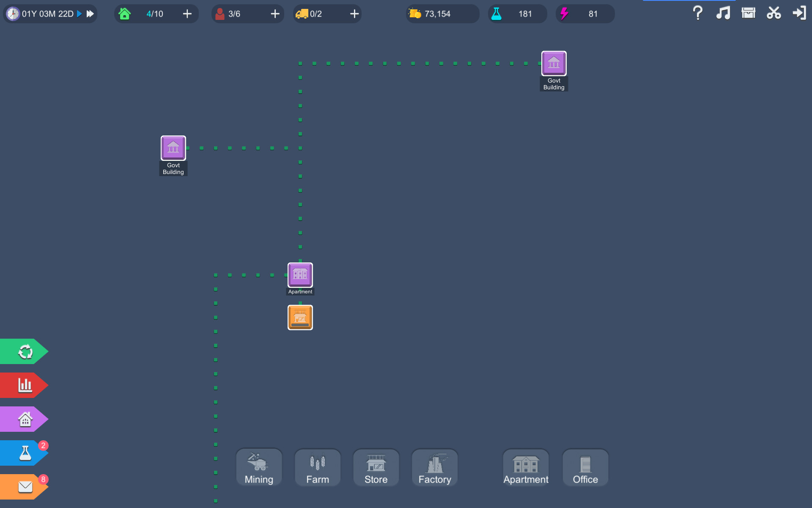Click the plus next to vehicles 0/2

pos(354,14)
